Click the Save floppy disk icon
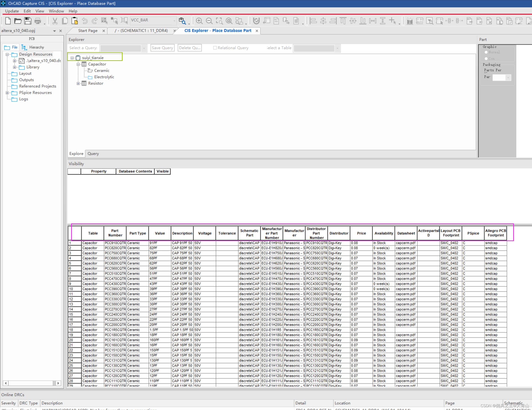Screen dimensions: 532x410 tap(27, 21)
